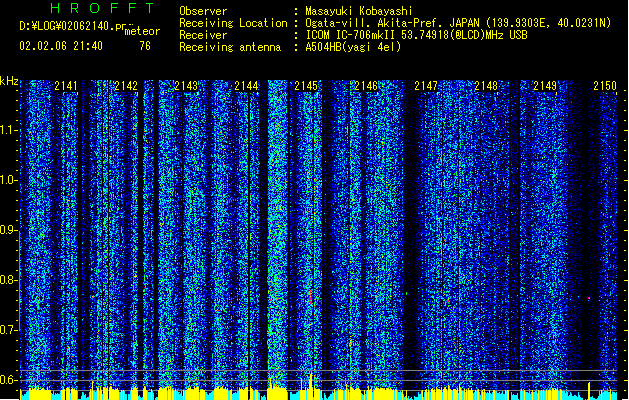The image size is (629, 400).
Task: Click the 2147 time marker
Action: (x=426, y=86)
